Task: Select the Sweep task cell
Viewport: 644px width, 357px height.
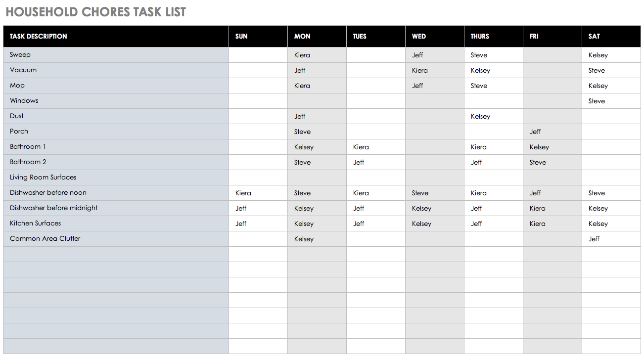Action: [x=20, y=55]
